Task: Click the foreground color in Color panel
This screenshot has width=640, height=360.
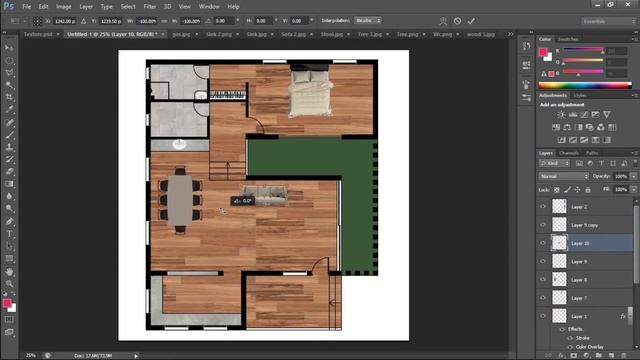Action: 543,52
